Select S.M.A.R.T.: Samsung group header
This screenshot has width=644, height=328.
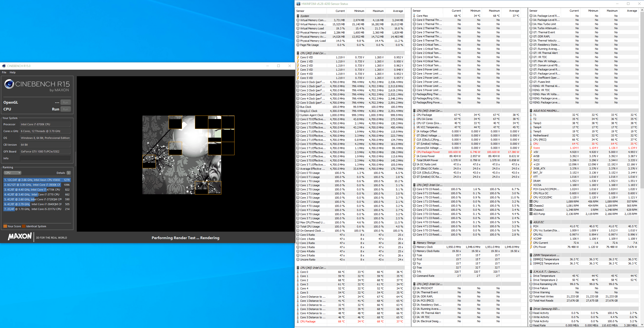point(584,272)
